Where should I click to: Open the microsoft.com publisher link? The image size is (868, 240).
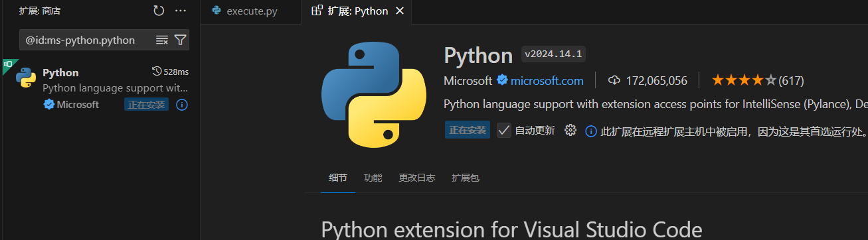tap(547, 81)
